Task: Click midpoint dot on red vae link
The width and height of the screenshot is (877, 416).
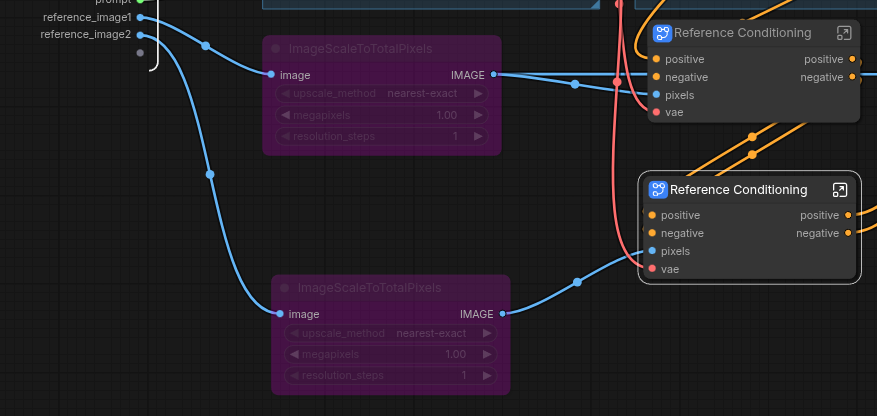Action: click(617, 82)
